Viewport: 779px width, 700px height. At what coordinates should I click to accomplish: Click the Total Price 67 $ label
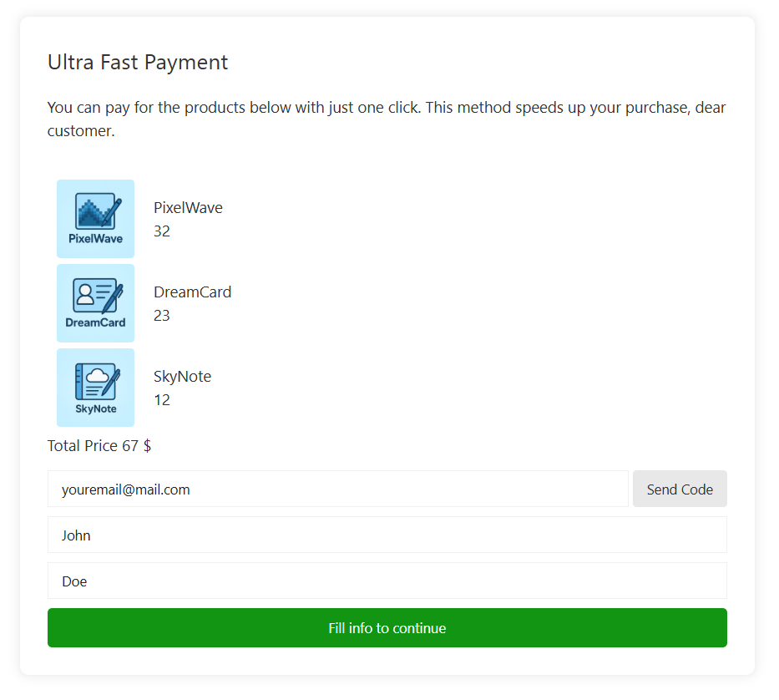(99, 446)
